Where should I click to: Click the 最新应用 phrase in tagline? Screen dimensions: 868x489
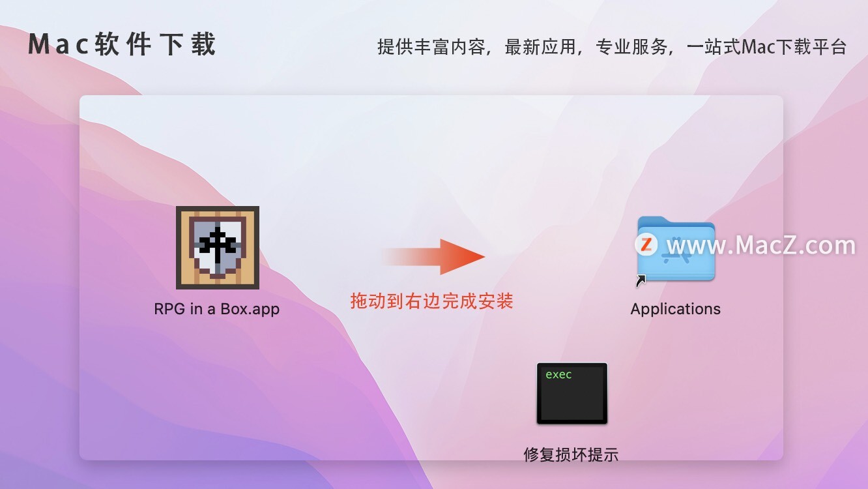(540, 47)
